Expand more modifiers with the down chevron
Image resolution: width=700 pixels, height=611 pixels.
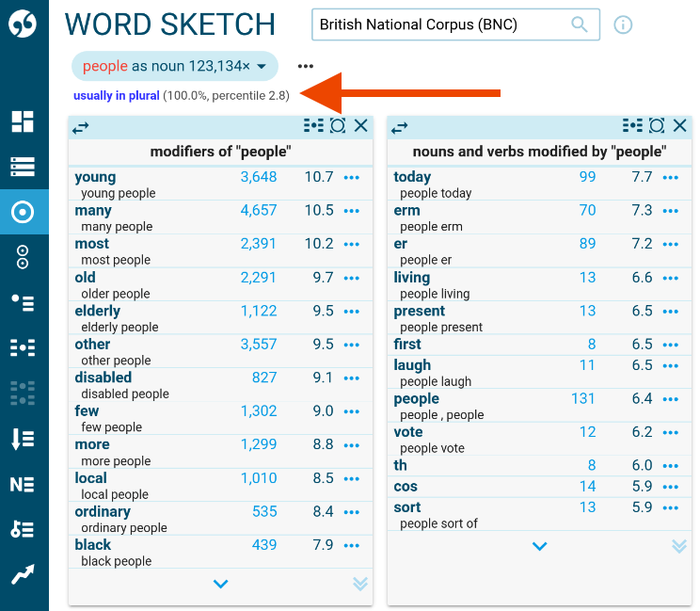[x=220, y=584]
